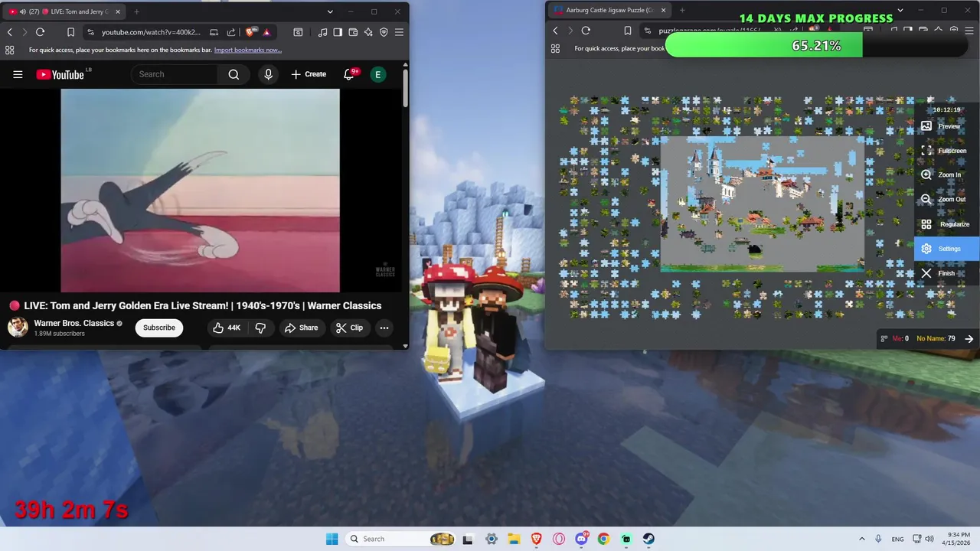The height and width of the screenshot is (551, 980).
Task: Reload the YouTube page
Action: point(40,32)
